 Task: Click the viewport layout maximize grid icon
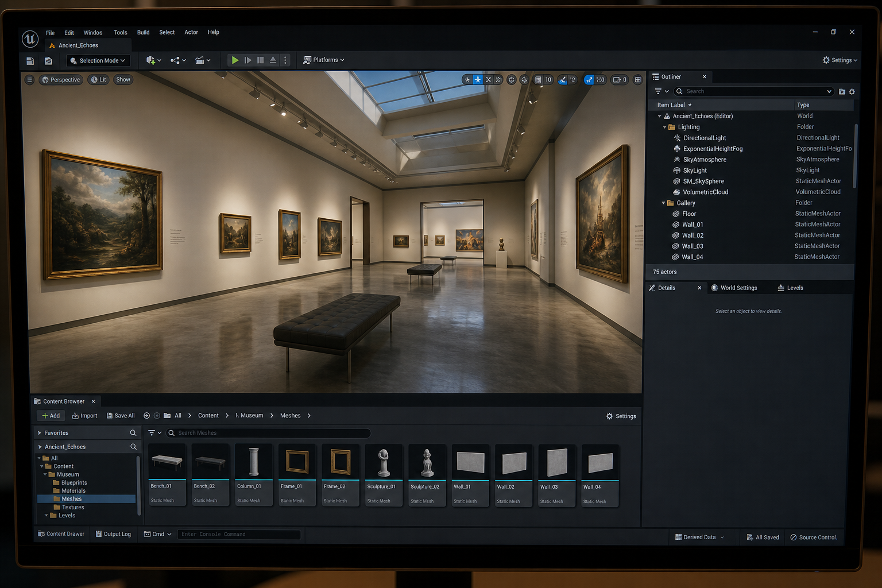637,80
